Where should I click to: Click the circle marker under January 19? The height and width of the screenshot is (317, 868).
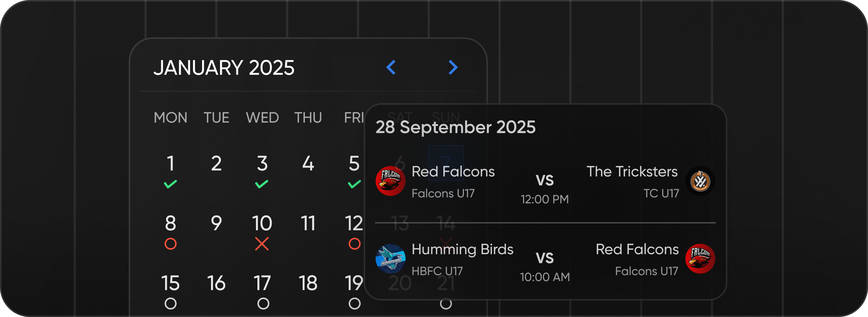(353, 304)
